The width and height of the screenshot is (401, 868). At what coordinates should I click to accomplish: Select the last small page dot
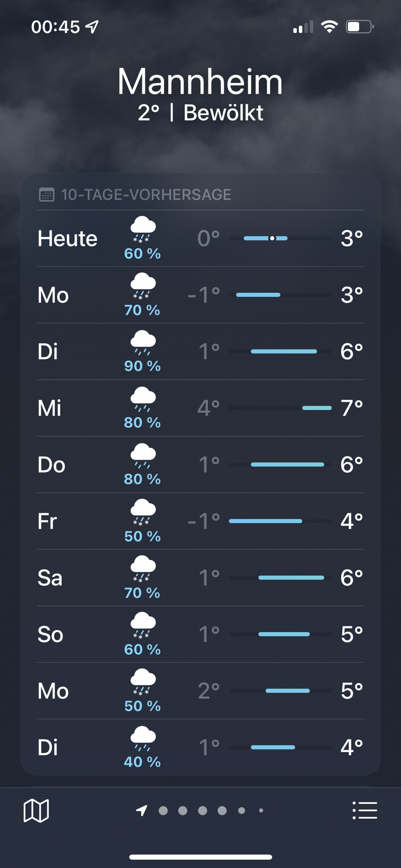261,811
